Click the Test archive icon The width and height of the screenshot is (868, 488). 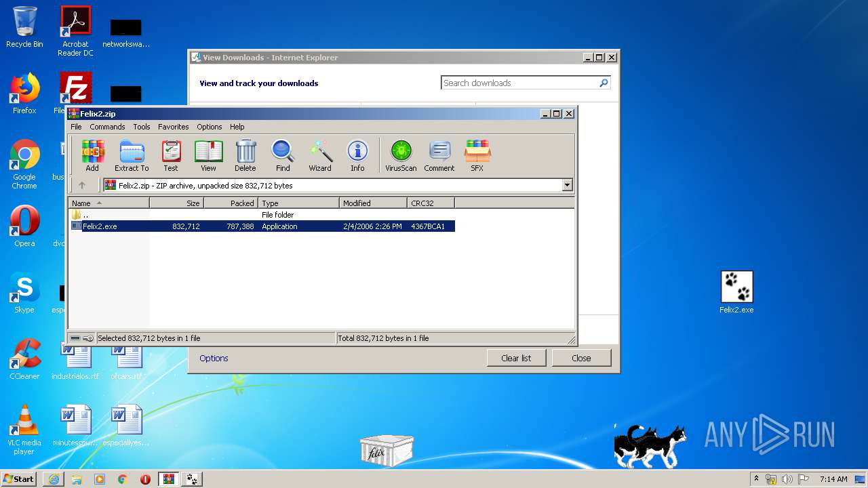(171, 156)
